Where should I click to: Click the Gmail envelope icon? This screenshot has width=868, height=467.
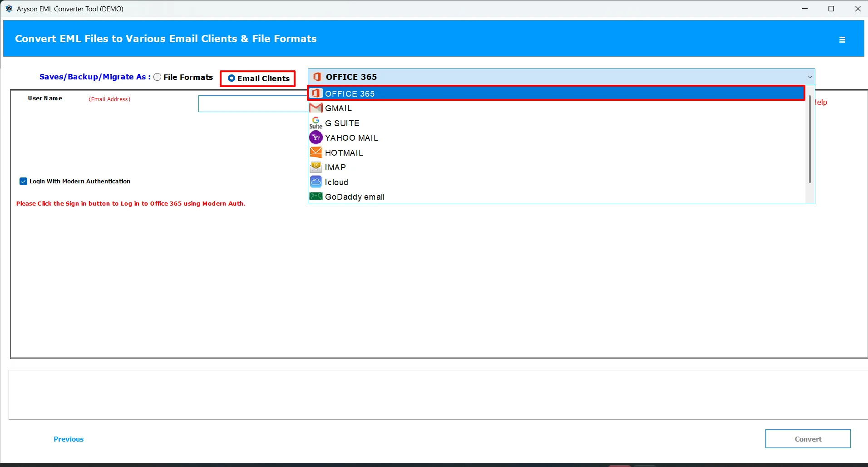coord(316,108)
